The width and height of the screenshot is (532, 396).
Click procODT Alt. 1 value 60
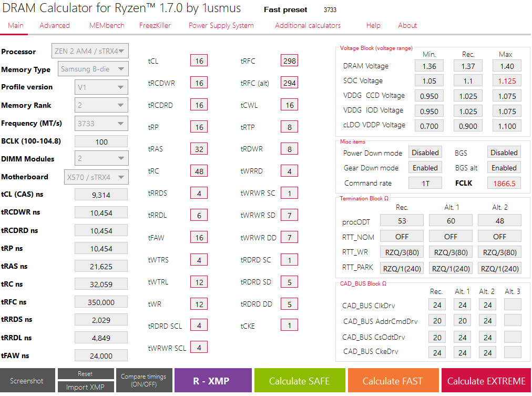[x=451, y=220]
